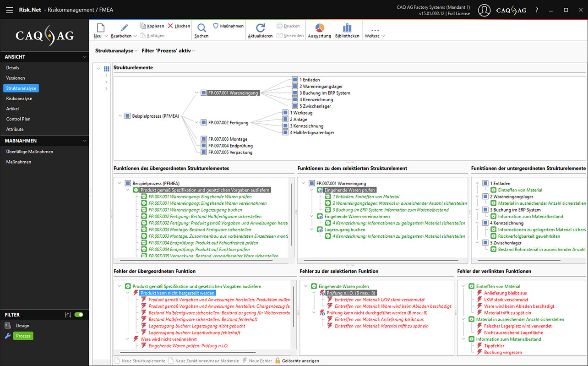
Task: Click Gelöschte anzeigen at the bottom
Action: (300, 361)
